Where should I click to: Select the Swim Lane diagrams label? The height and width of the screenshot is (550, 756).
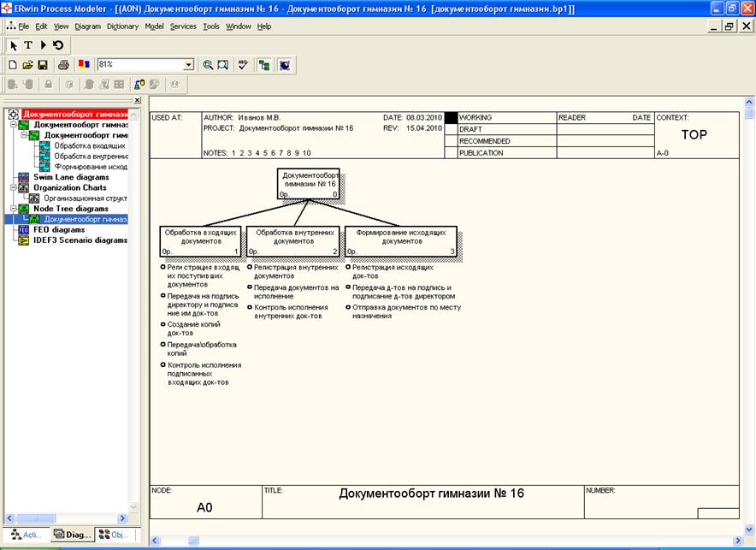pos(71,177)
